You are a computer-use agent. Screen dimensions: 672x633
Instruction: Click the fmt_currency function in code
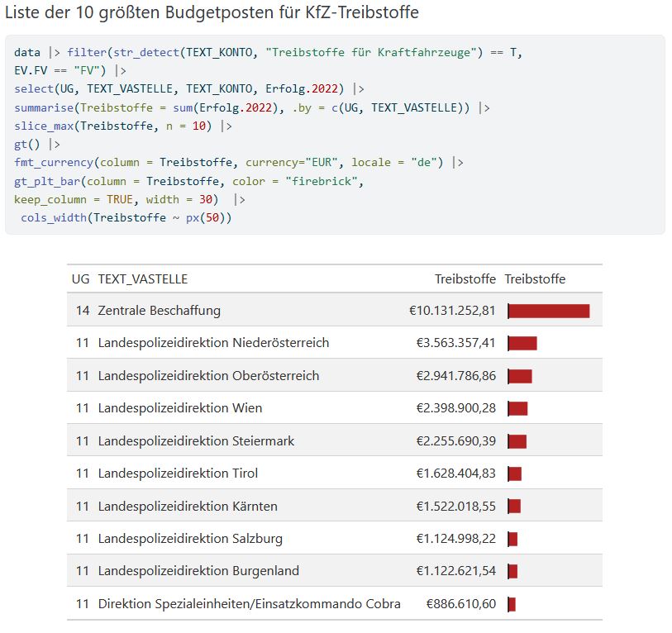(54, 163)
